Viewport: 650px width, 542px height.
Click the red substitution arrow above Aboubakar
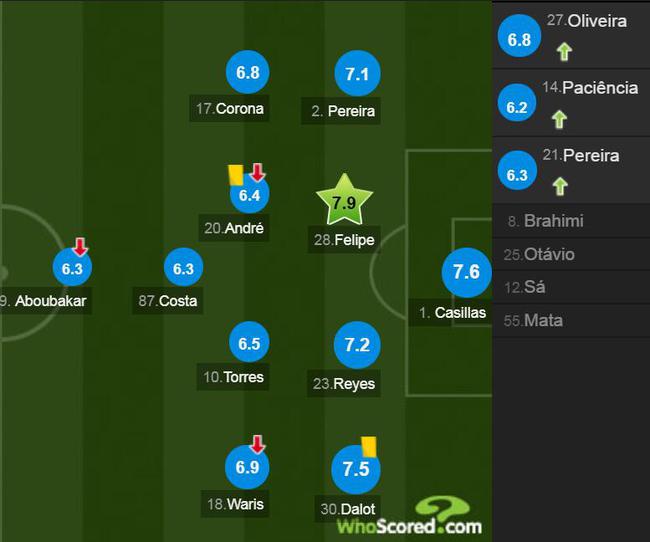[80, 247]
